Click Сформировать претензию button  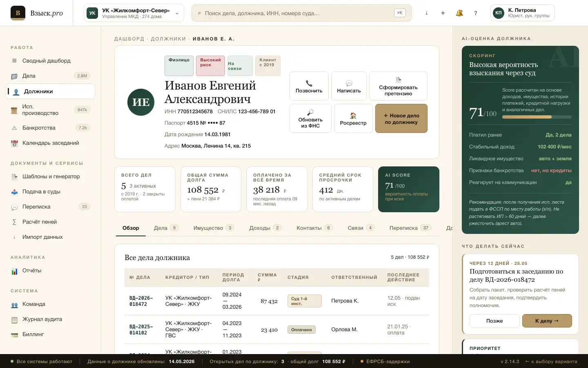point(398,86)
